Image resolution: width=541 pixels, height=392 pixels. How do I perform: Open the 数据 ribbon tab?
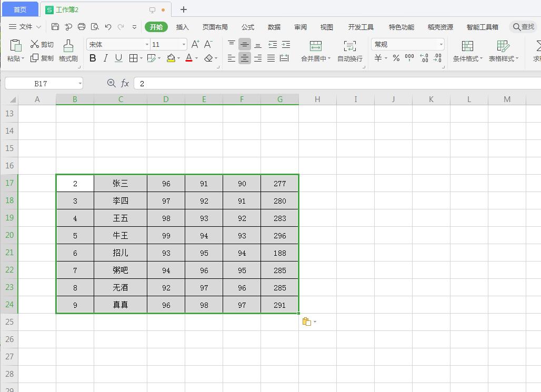click(274, 27)
